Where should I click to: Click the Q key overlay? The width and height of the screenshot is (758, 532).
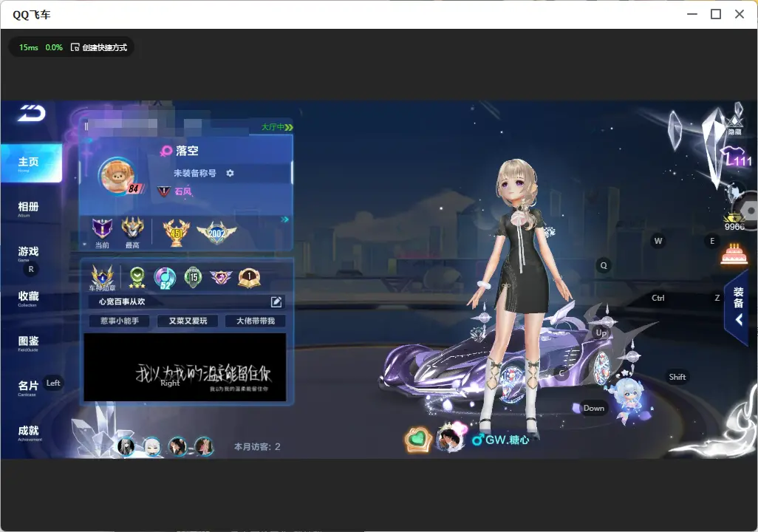coord(604,265)
